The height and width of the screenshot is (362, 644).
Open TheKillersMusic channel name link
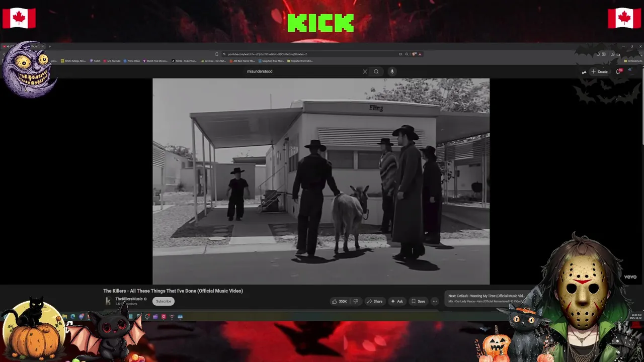[129, 299]
